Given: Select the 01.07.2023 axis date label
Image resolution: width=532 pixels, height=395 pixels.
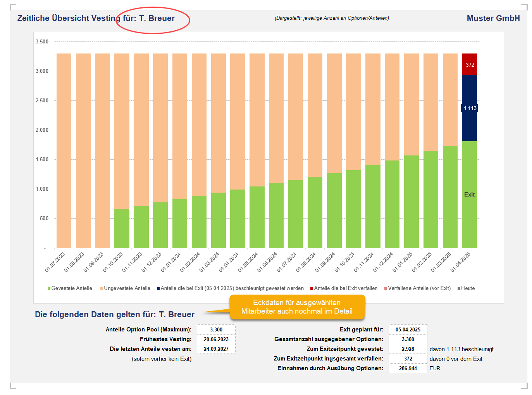Looking at the screenshot, I should pyautogui.click(x=55, y=262).
